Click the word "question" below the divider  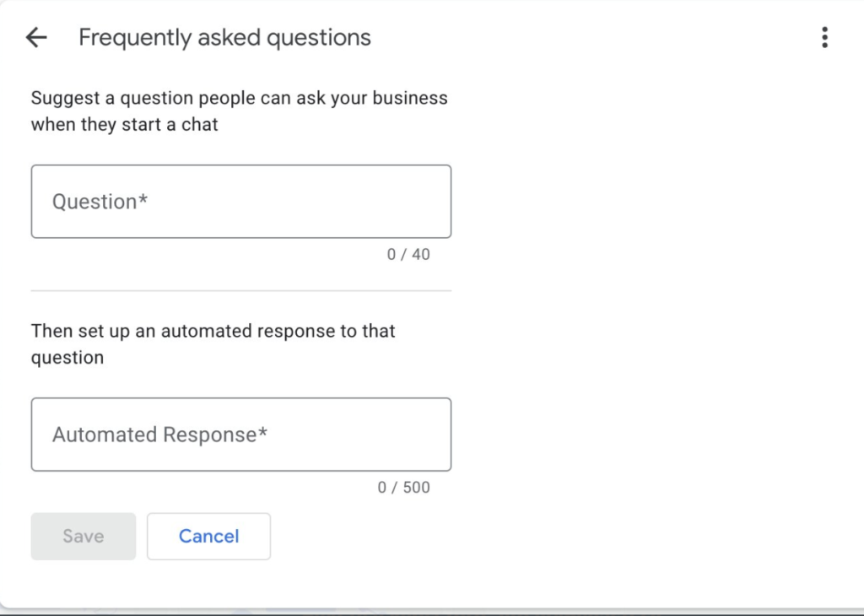67,358
